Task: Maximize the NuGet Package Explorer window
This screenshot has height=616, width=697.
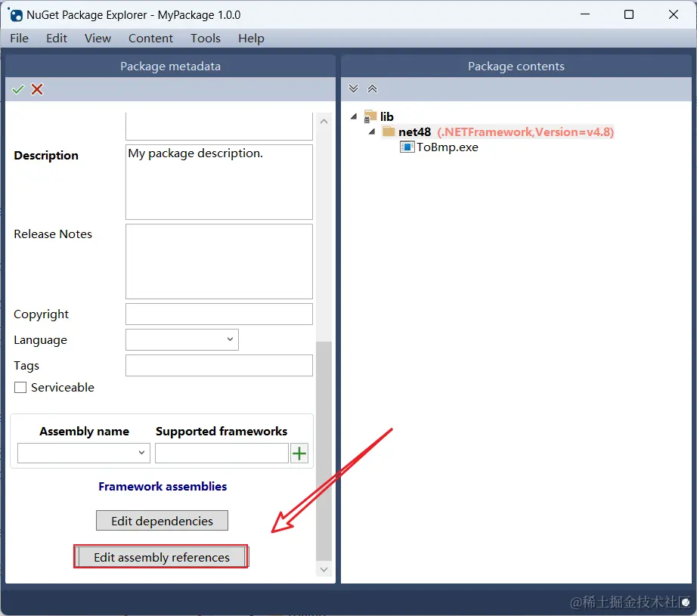Action: (x=628, y=14)
